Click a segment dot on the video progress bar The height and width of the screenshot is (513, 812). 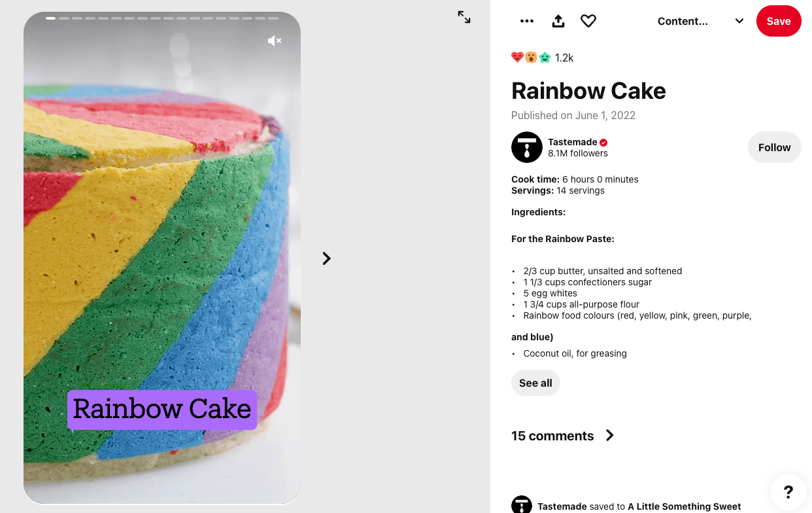pyautogui.click(x=50, y=18)
